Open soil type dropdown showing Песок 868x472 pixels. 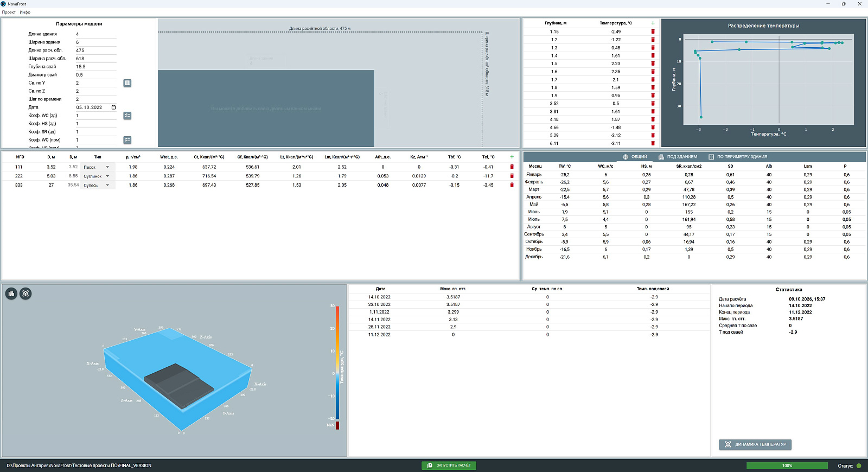pos(98,167)
